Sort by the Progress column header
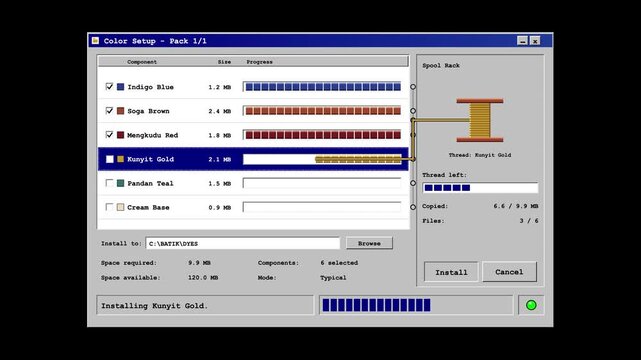 click(259, 62)
